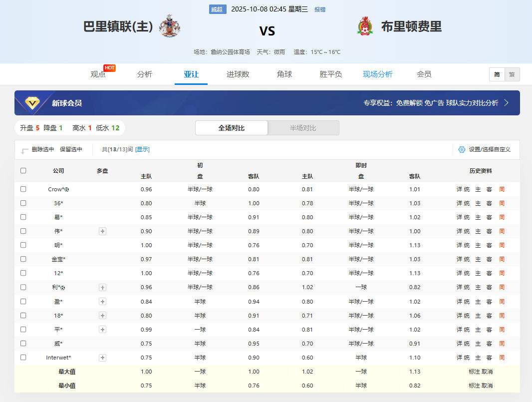Click the gear icon beside 设置/选择自定义
Image resolution: width=532 pixels, height=402 pixels.
coord(462,149)
